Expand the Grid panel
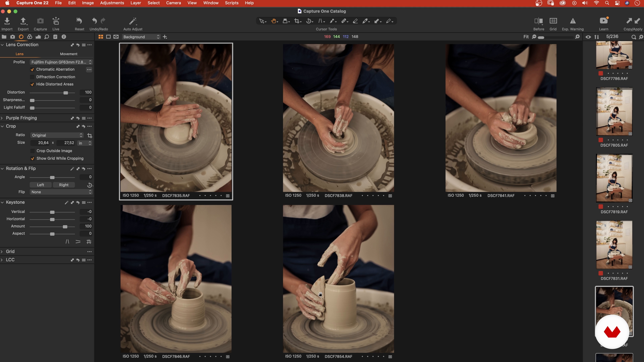 pos(2,252)
